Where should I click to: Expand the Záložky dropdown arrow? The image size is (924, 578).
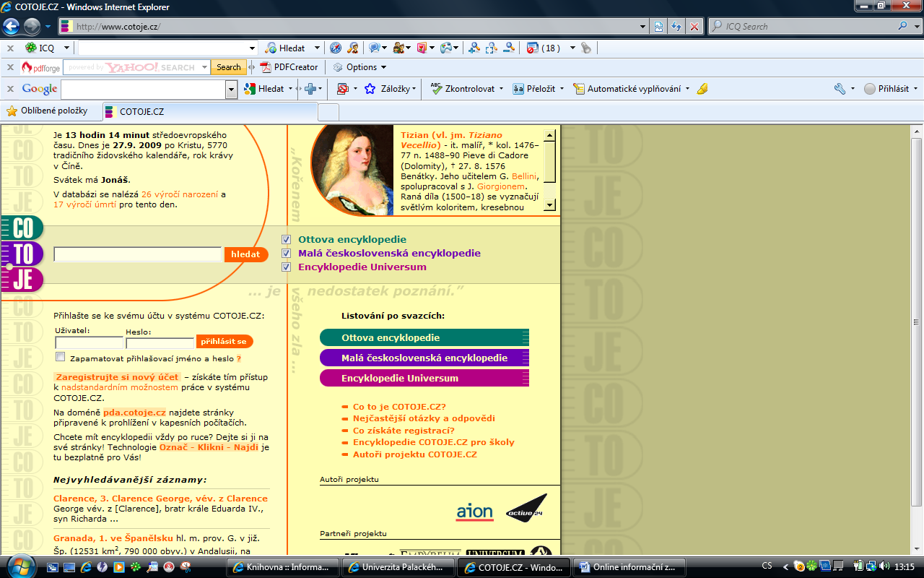coord(414,89)
